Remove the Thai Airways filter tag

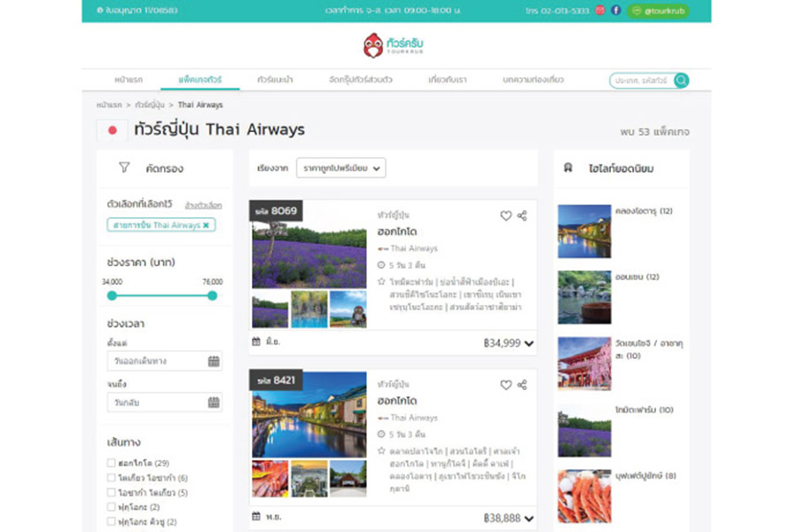[x=207, y=225]
